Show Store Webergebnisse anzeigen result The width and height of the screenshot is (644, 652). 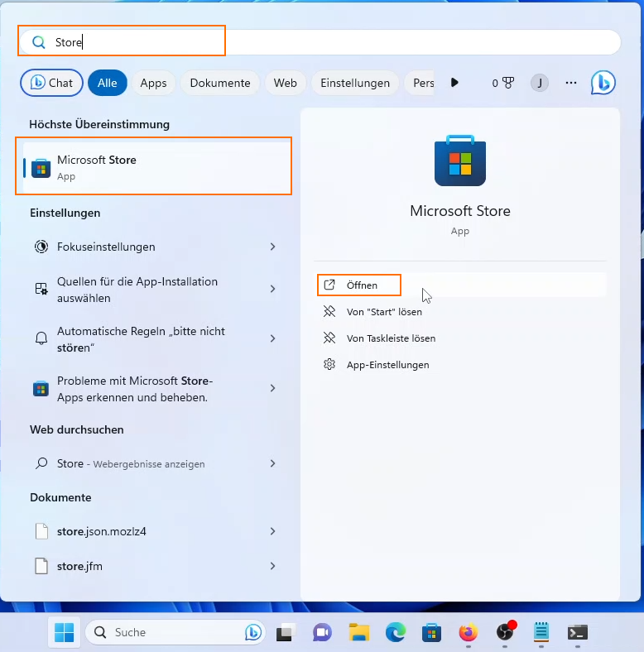155,463
